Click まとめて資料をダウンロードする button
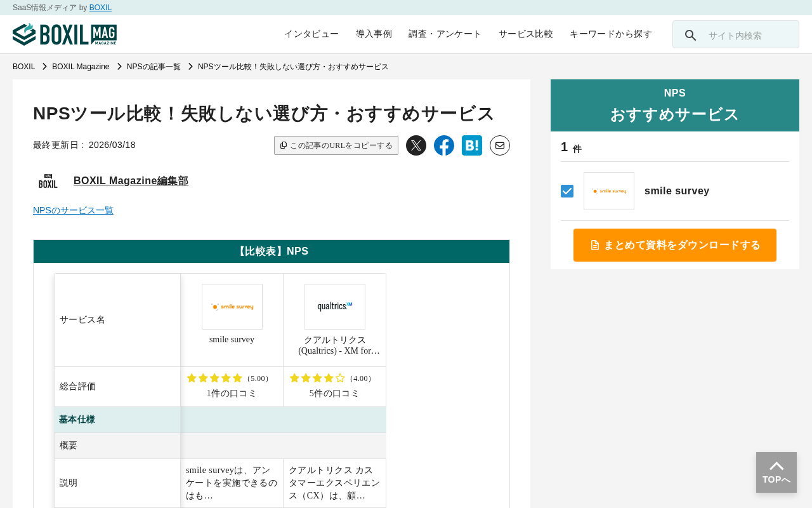 click(675, 245)
